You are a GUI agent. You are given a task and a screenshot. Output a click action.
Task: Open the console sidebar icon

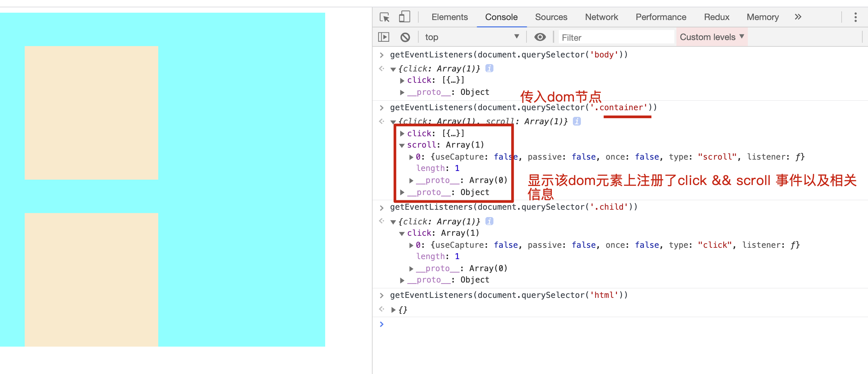384,37
